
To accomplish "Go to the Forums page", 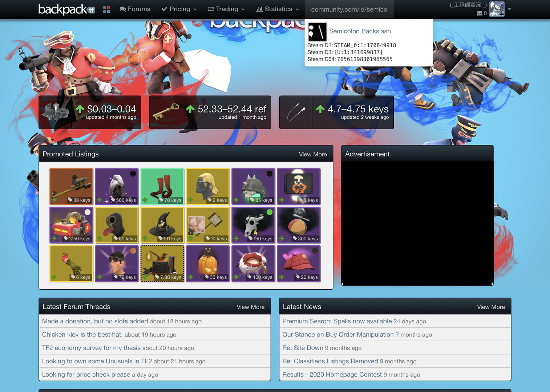I will point(135,9).
